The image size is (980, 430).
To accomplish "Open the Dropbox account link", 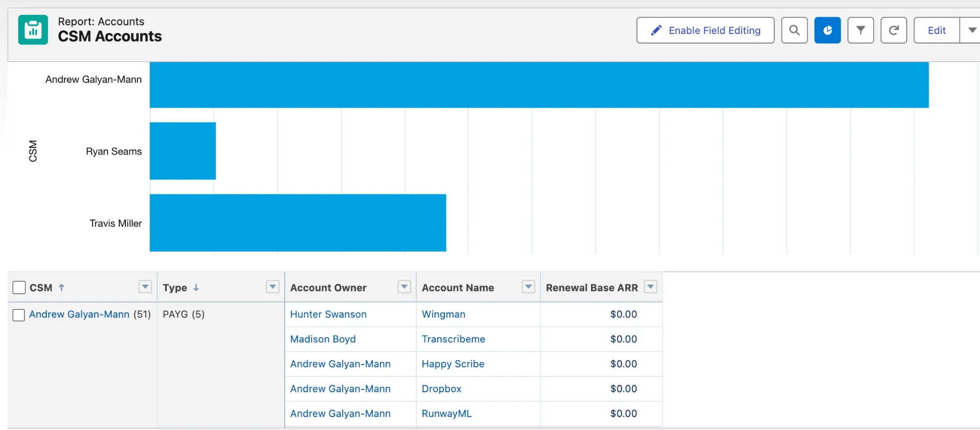I will click(x=441, y=389).
